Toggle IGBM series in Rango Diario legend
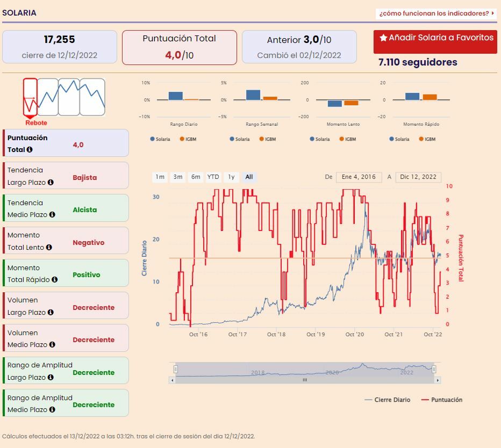 pyautogui.click(x=188, y=139)
